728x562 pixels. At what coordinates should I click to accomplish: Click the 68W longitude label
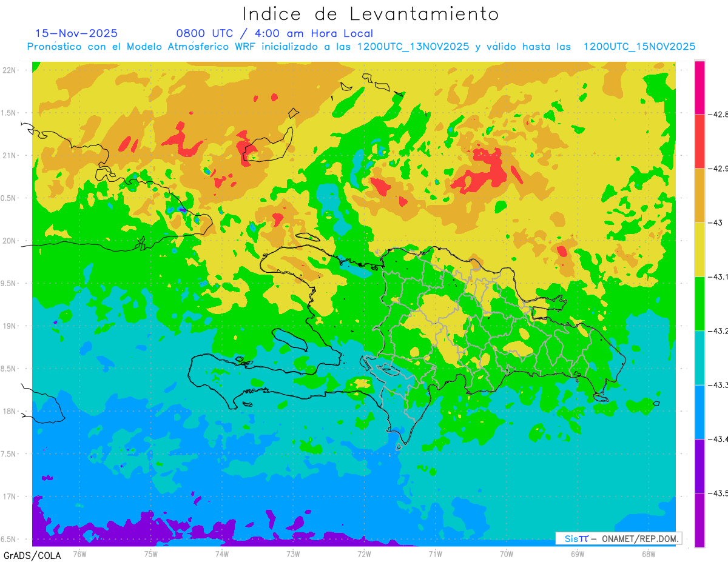(649, 553)
